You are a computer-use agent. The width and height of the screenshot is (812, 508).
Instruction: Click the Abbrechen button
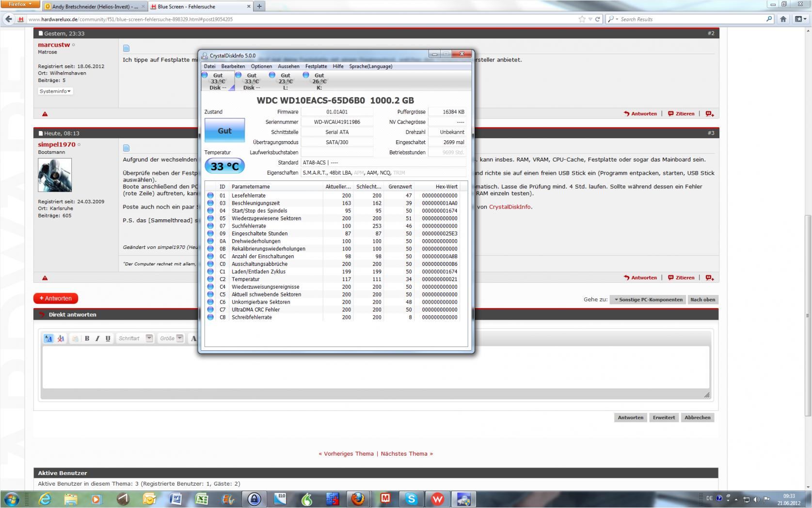[697, 417]
